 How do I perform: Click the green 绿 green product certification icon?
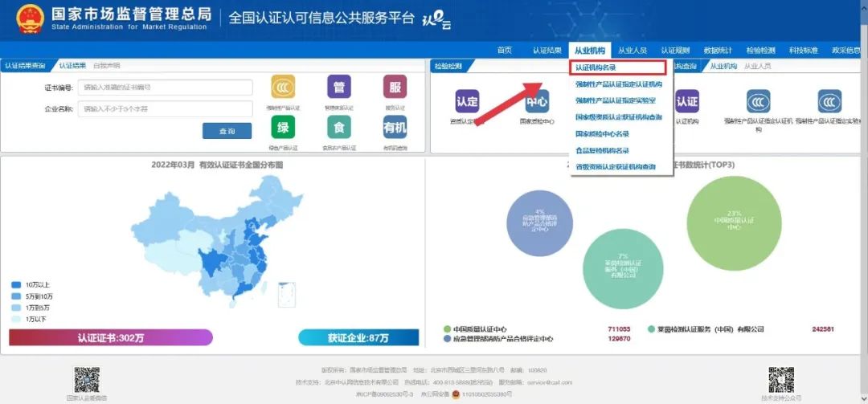(282, 127)
